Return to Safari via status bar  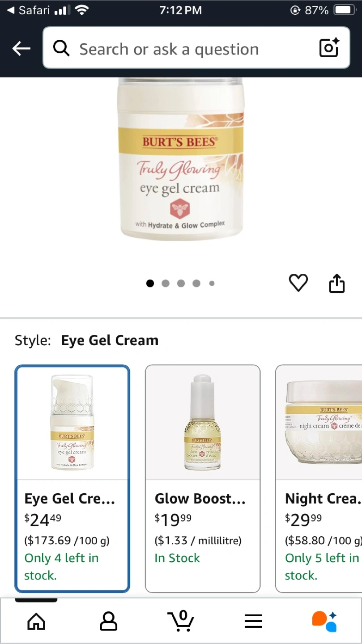[28, 10]
